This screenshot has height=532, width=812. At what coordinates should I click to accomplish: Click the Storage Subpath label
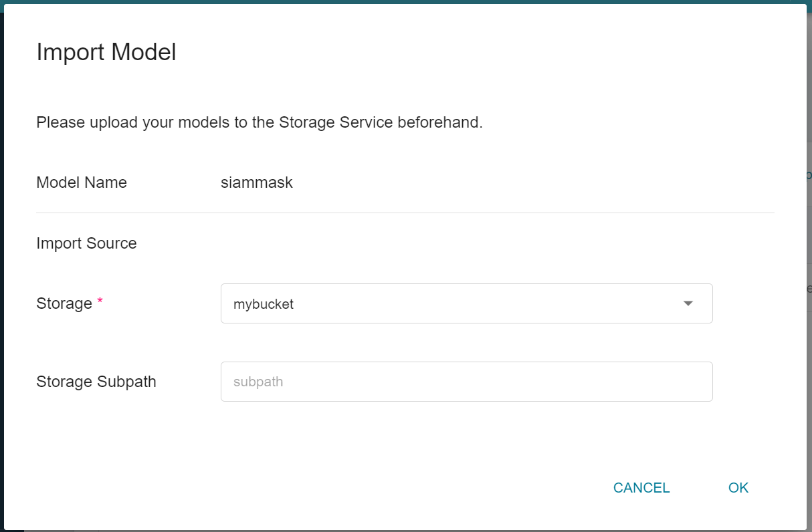point(96,382)
